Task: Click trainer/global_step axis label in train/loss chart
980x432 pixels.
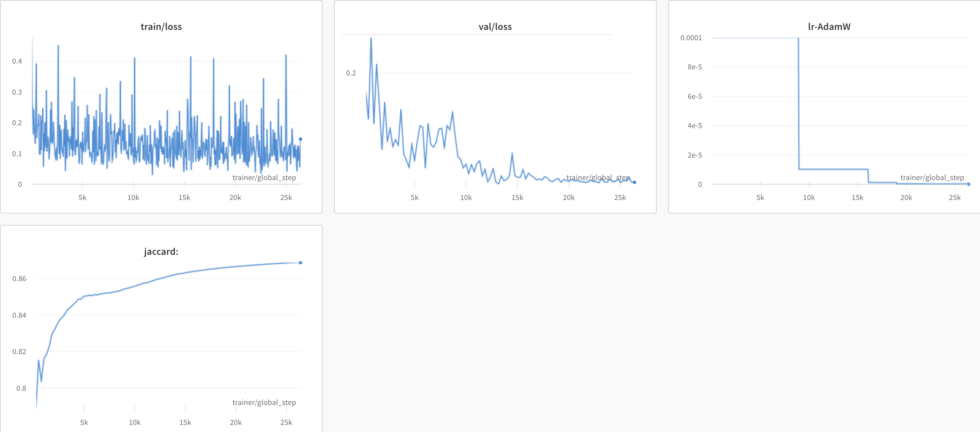Action: pos(264,178)
